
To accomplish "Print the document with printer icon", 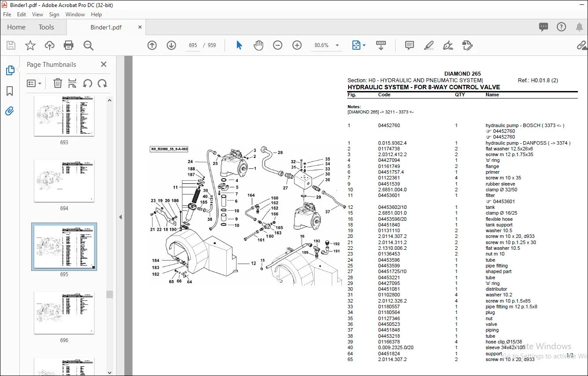I will pos(69,45).
